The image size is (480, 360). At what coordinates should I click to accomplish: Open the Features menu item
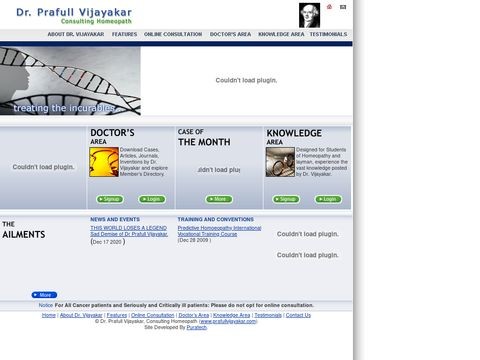(x=124, y=34)
